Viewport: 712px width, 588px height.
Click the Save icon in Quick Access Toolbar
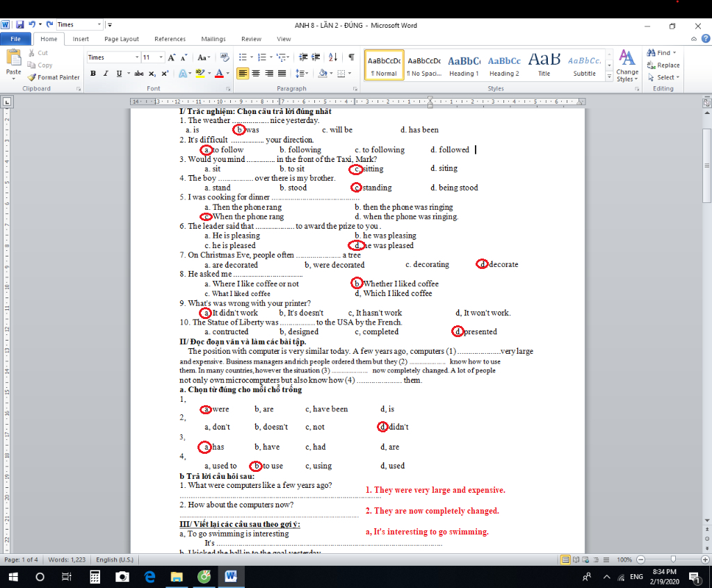(x=20, y=24)
